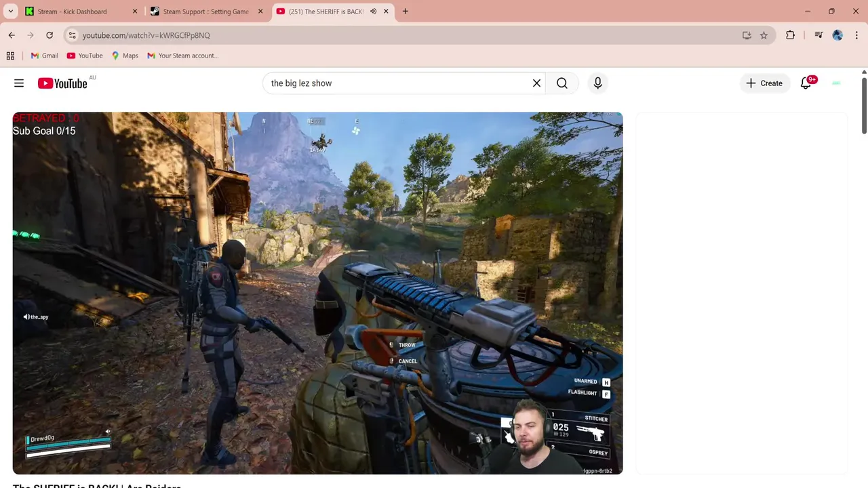868x488 pixels.
Task: Close the Kick Dashboard tab
Action: tap(135, 12)
